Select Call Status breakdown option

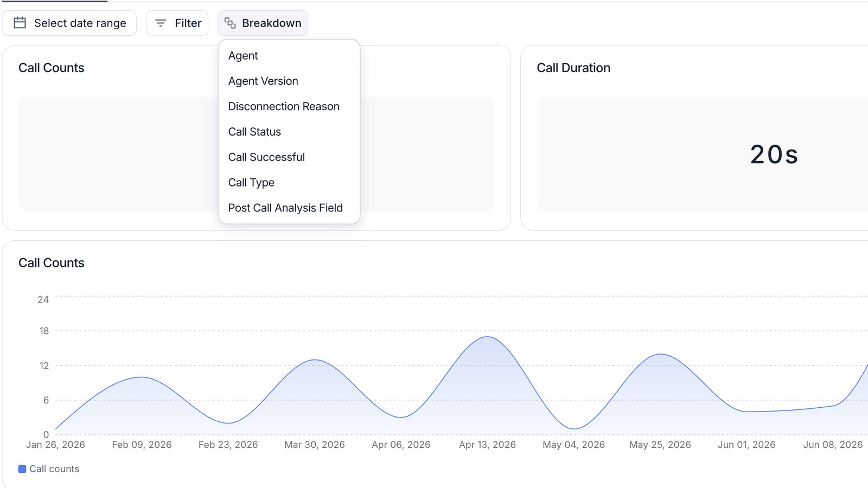(x=289, y=132)
